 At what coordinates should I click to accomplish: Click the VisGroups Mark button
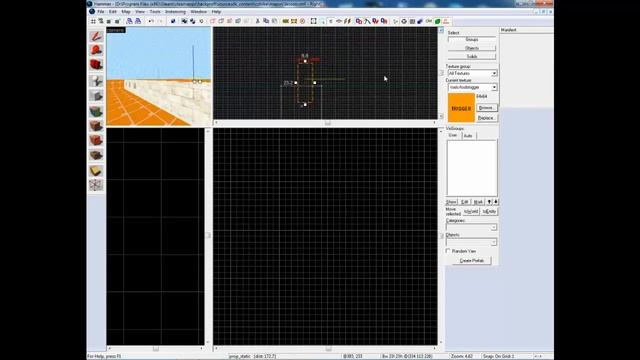[x=478, y=202]
